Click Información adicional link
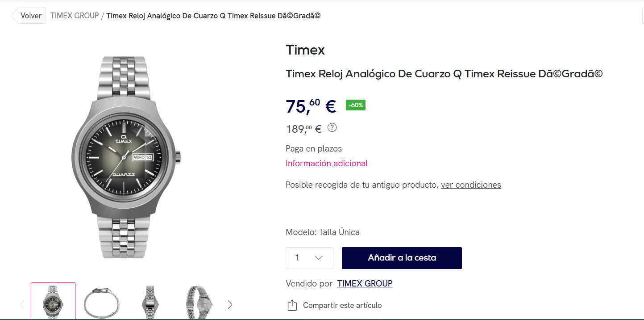Screen dimensions: 644x320 (x=327, y=163)
